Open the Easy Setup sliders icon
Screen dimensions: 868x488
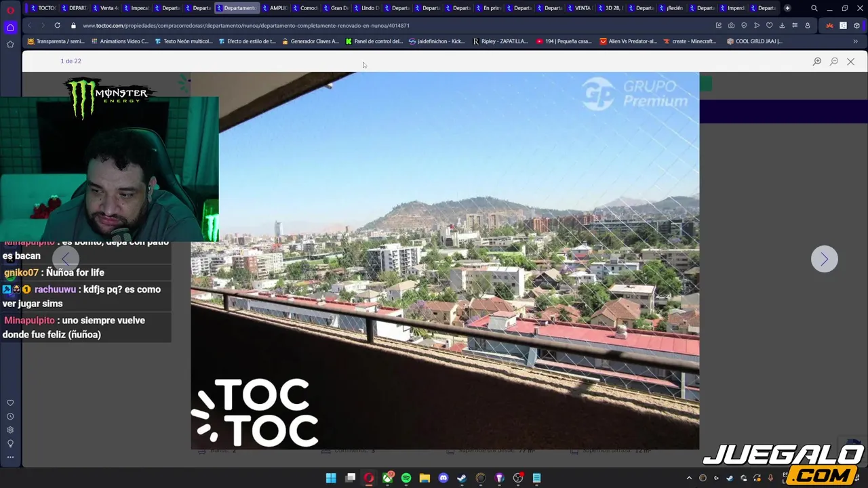[x=795, y=25]
